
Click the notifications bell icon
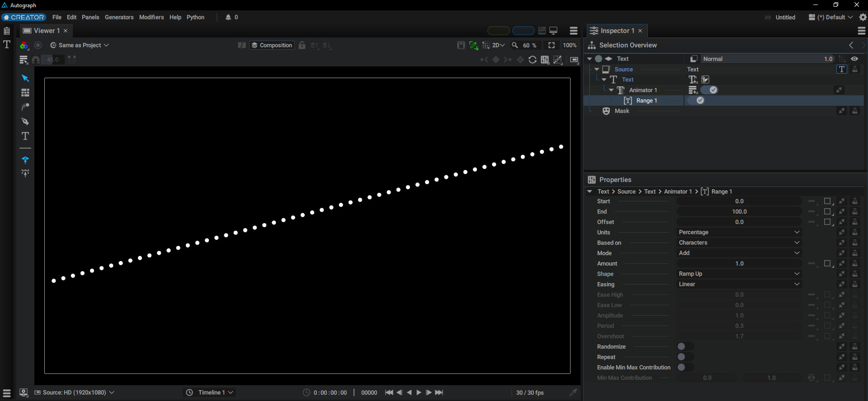(228, 17)
